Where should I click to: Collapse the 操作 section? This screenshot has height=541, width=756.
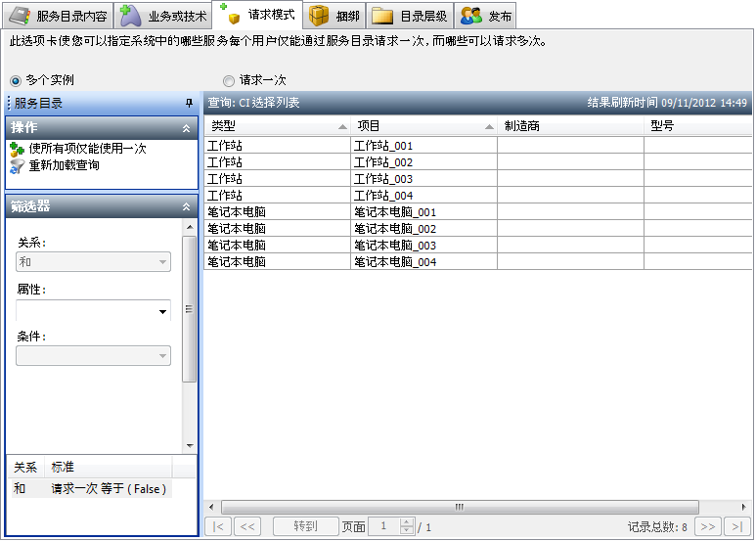[x=186, y=128]
